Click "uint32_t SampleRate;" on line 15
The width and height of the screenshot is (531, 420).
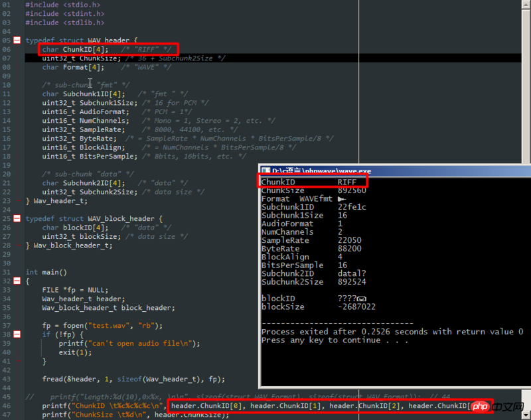point(84,129)
